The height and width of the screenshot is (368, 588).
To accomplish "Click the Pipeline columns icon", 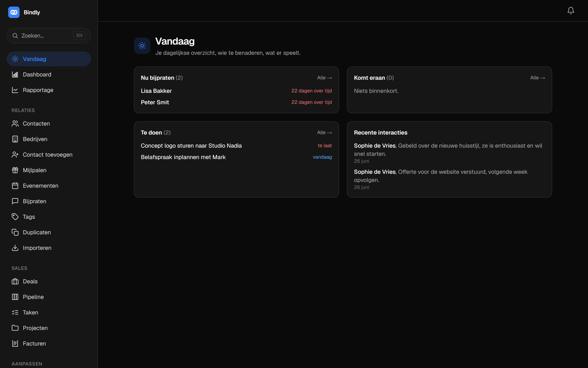I will 15,297.
